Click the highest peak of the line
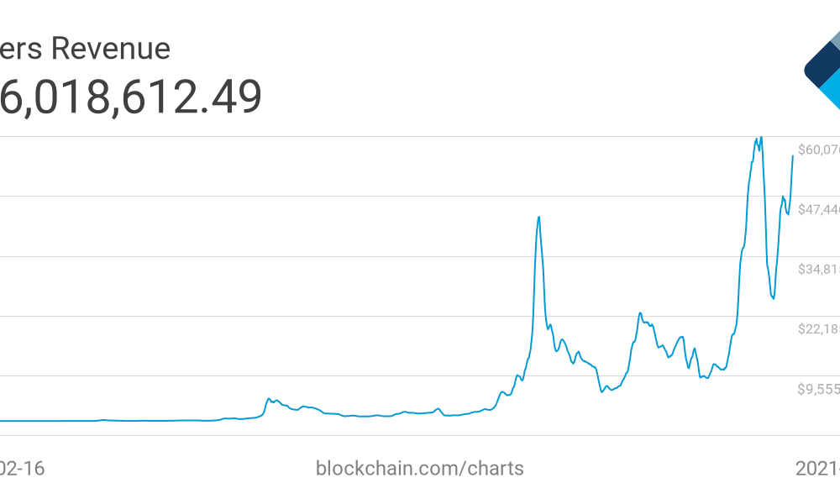Screen dimensions: 840x504 click(x=761, y=139)
